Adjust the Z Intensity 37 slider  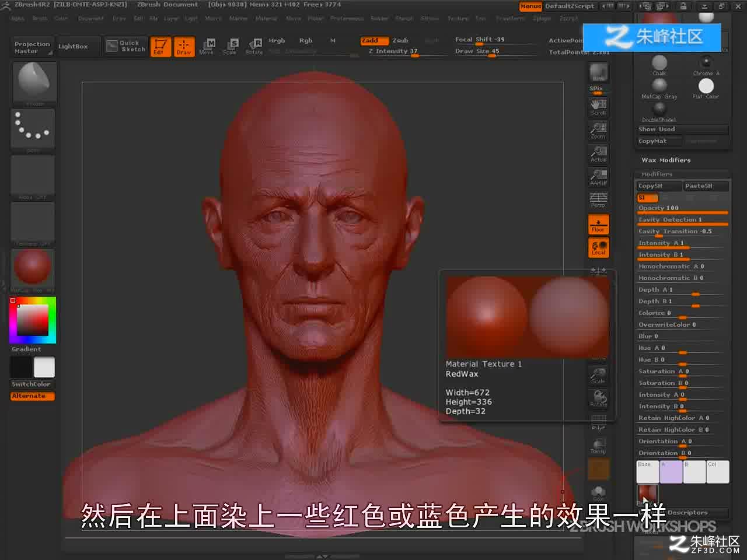(403, 51)
